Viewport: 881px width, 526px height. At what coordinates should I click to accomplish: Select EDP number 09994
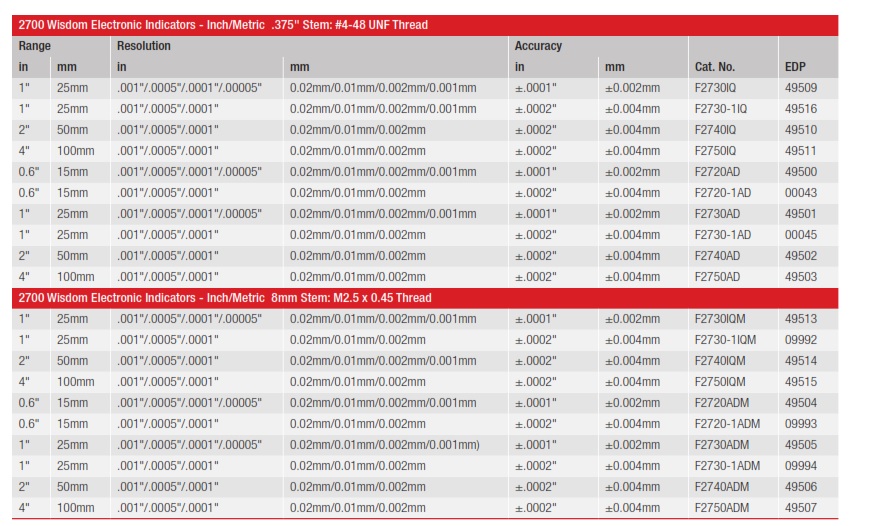[801, 466]
